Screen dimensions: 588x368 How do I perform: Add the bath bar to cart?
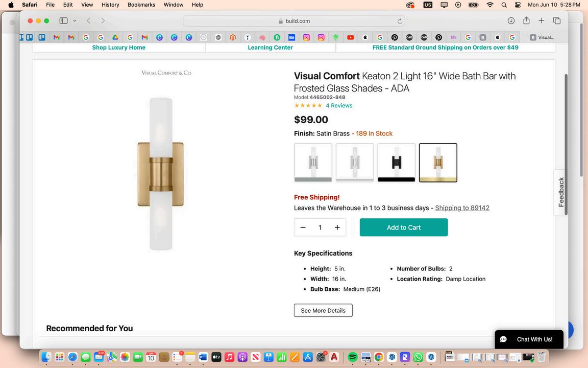(x=404, y=227)
